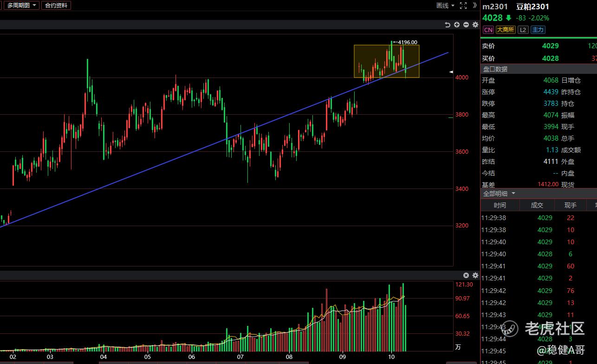Screen dimensions: 597x364
Task: Click the 3600 price axis label
Action: click(462, 151)
